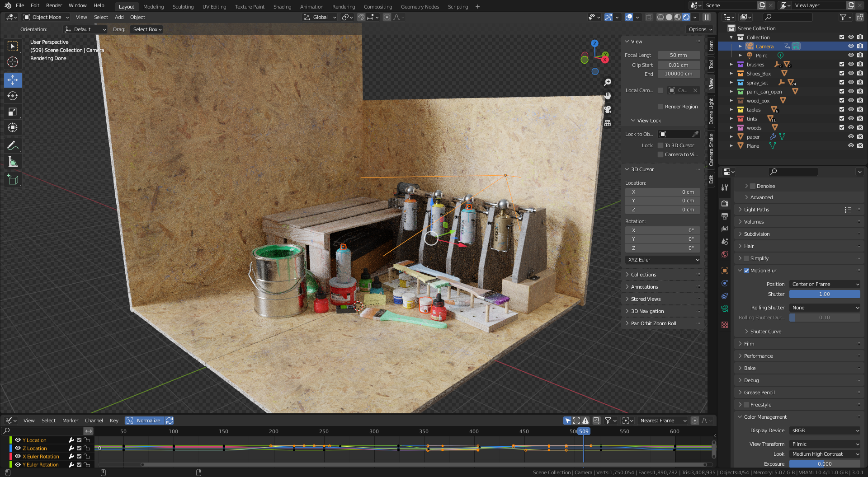Open the Render menu
868x477 pixels.
point(54,5)
